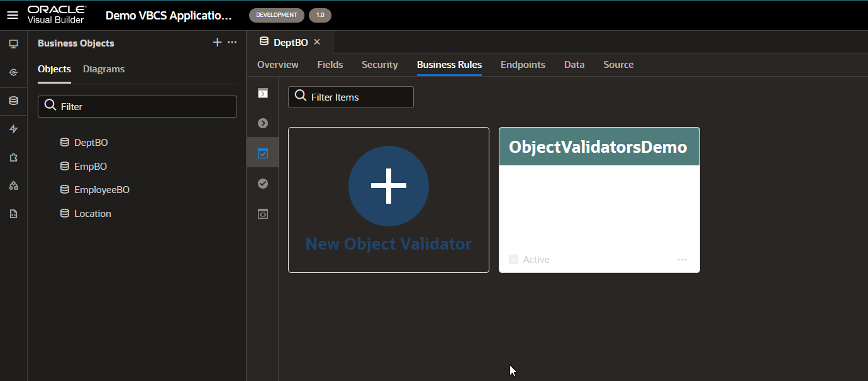Open the Web Applications navigator icon

(x=13, y=44)
